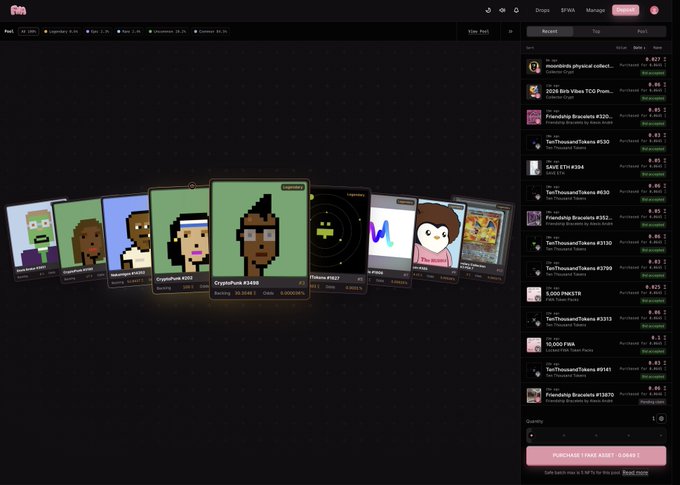Select the CryptoPunk #202 card
Image resolution: width=680 pixels, height=485 pixels.
click(179, 240)
